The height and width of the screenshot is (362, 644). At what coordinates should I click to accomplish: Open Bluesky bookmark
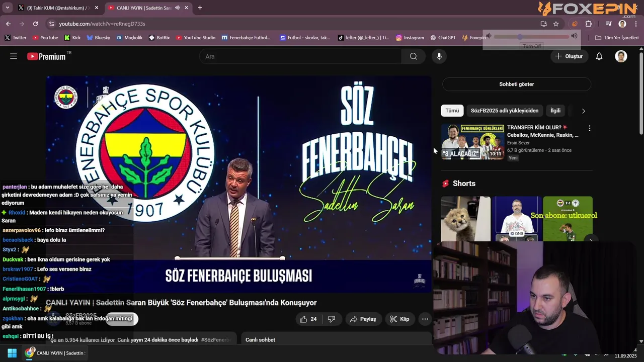click(x=99, y=38)
